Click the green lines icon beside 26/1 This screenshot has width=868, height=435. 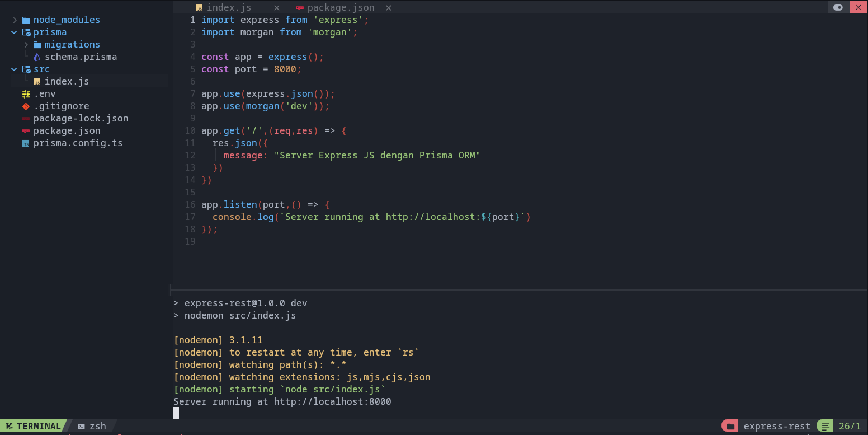(x=825, y=427)
